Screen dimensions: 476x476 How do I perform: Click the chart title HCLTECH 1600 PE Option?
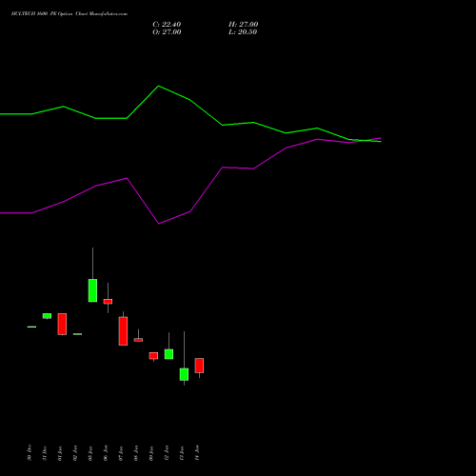42,14
